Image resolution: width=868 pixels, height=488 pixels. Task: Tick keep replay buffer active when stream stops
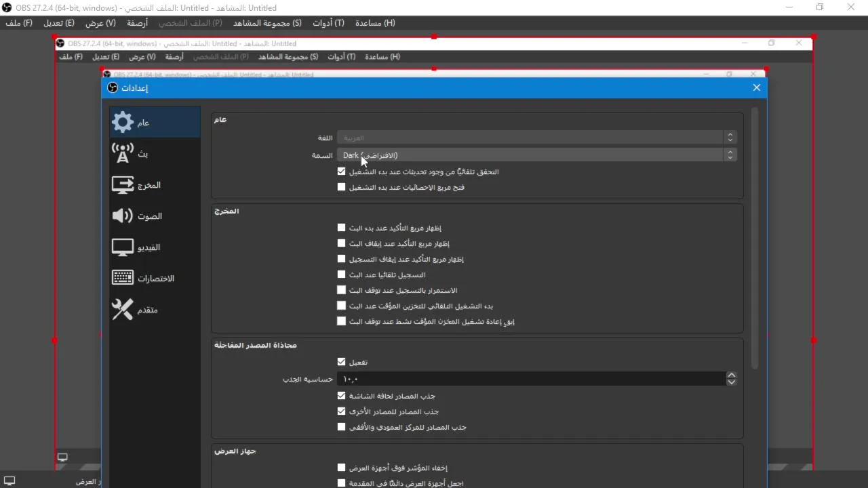(342, 321)
